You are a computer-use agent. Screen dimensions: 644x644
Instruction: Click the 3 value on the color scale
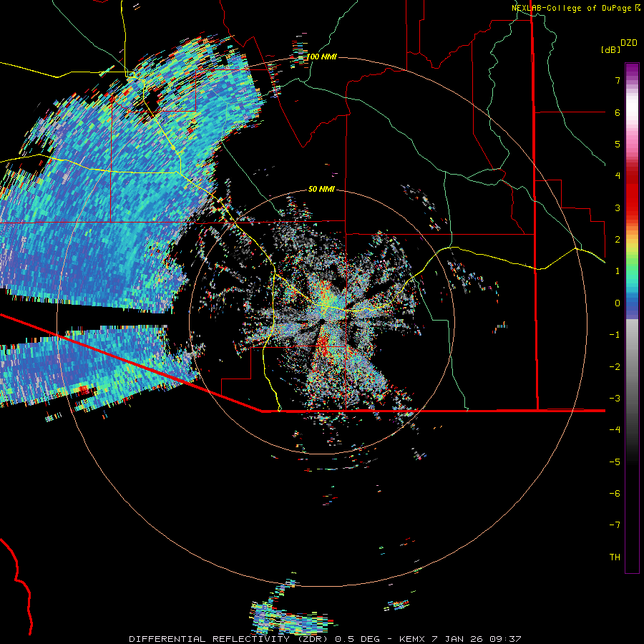[618, 208]
